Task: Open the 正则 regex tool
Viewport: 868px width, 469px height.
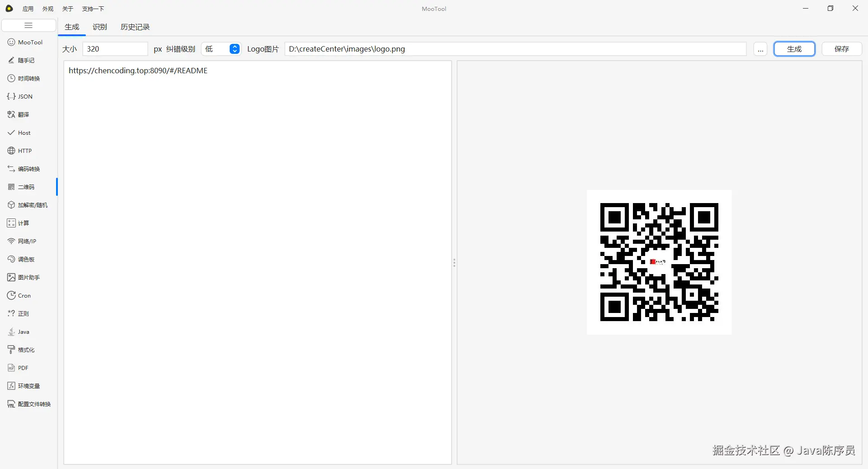Action: pos(29,313)
